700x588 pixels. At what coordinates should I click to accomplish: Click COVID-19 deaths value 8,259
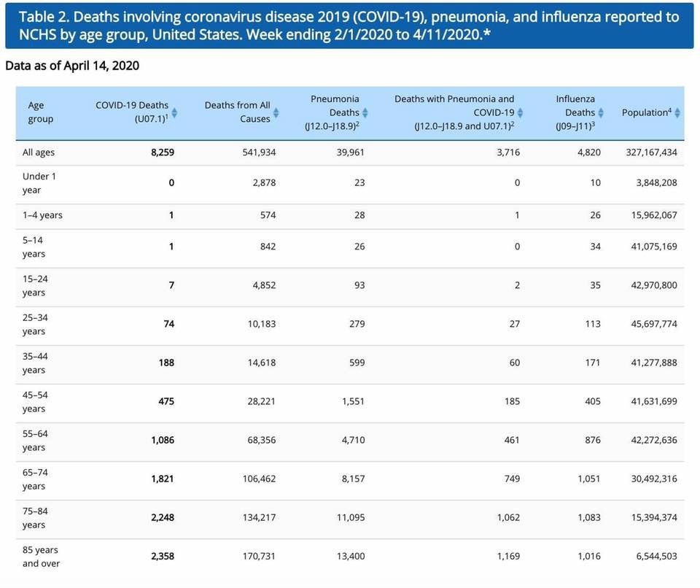[x=161, y=152]
